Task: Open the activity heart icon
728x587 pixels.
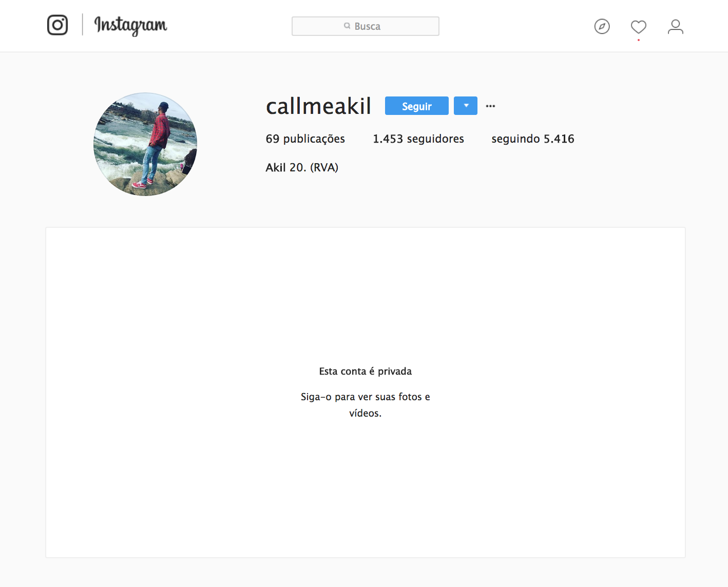Action: point(639,27)
